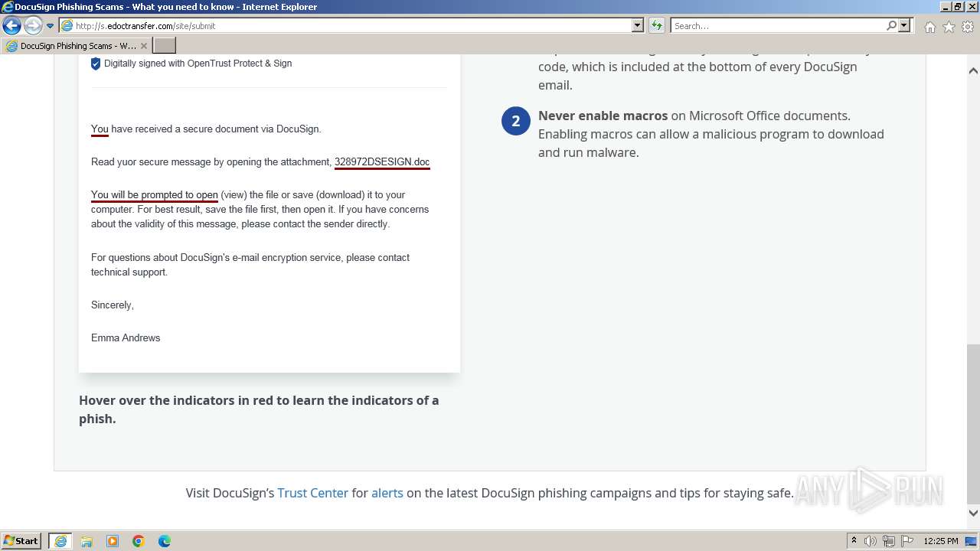Image resolution: width=980 pixels, height=551 pixels.
Task: Click the numbered 2 circle badge
Action: (516, 121)
